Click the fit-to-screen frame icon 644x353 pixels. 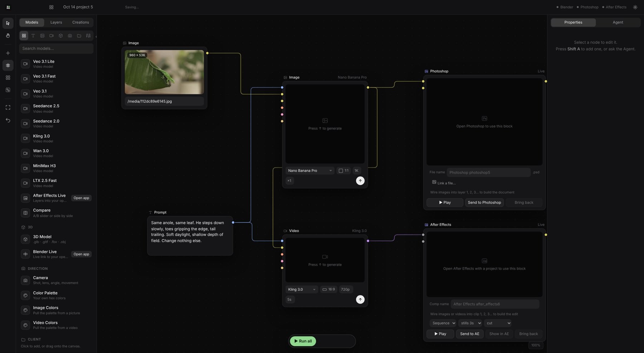[8, 107]
